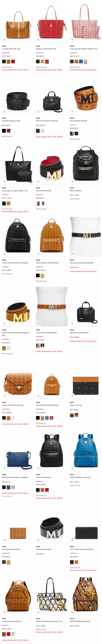The image size is (102, 644).
Task: Open Anya Logo Zip Medium Shopper Tote link
Action: click(84, 49)
